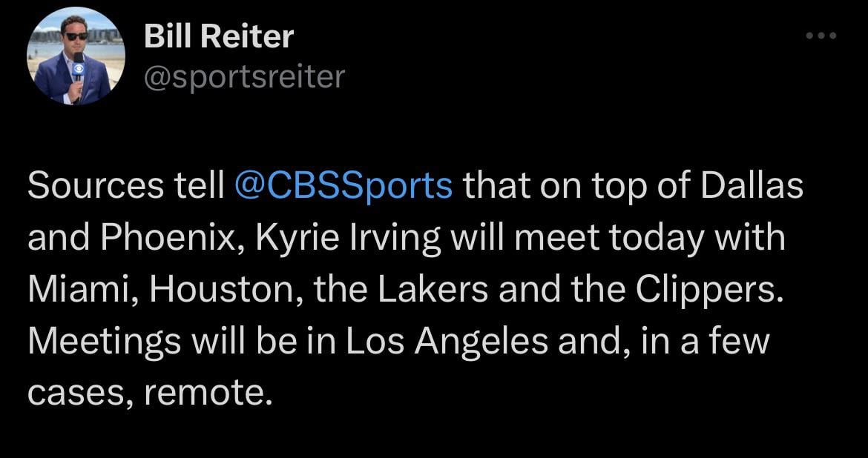
Task: Click "cases" on the last tweet line
Action: pos(76,394)
